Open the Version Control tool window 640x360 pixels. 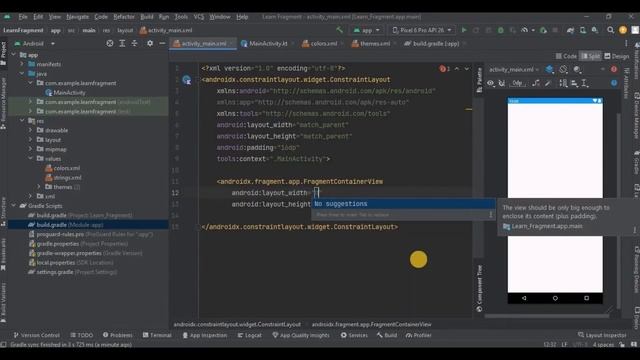click(x=36, y=335)
